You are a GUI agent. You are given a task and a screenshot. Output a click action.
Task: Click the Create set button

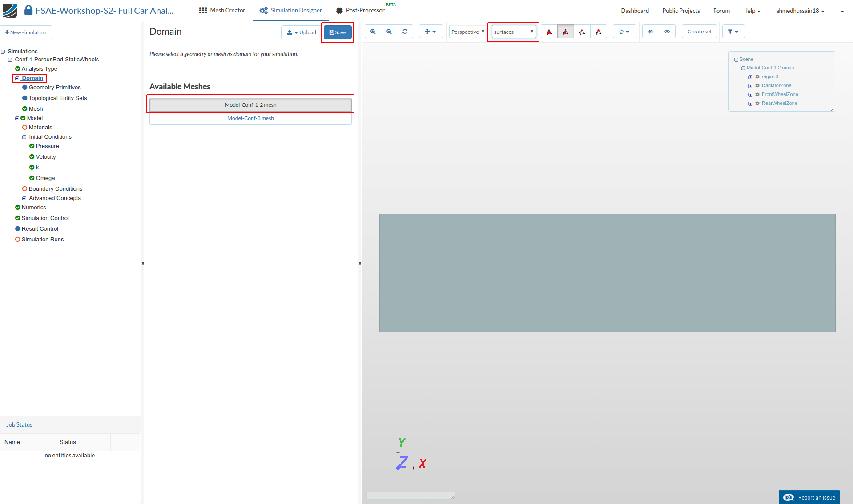[x=700, y=32]
